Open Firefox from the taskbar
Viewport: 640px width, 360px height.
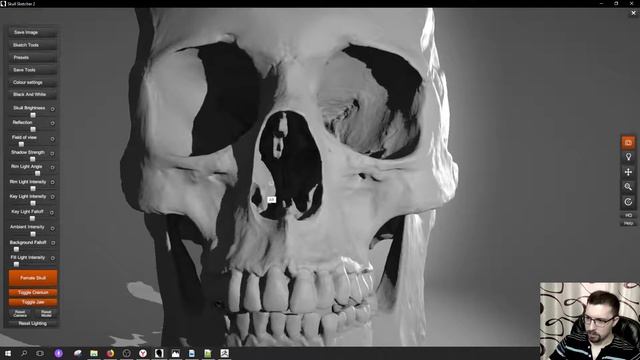pyautogui.click(x=110, y=353)
